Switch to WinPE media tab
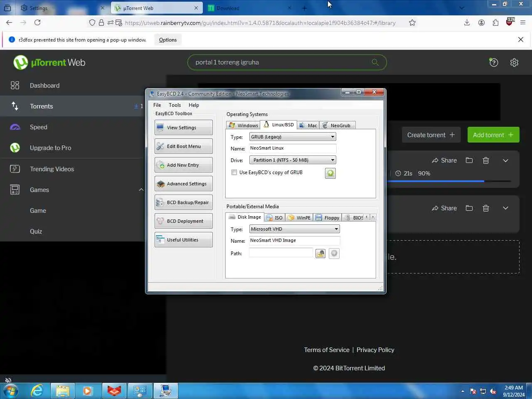The height and width of the screenshot is (399, 532). tap(299, 218)
